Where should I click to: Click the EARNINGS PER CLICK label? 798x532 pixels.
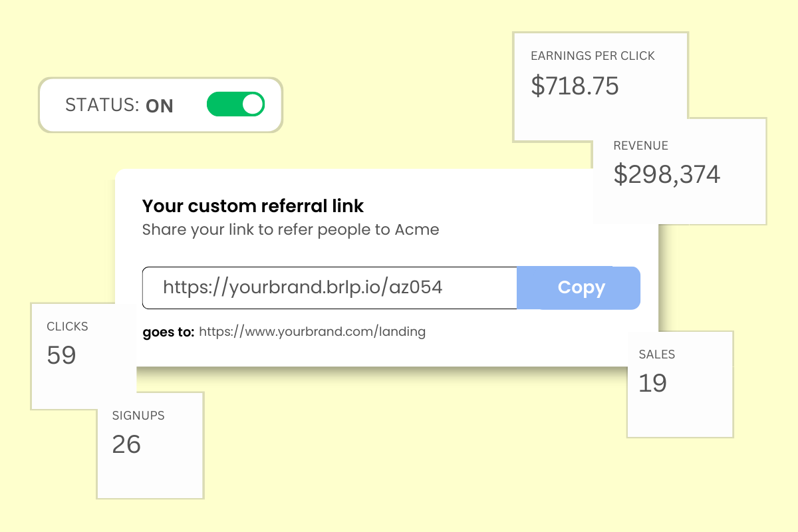tap(593, 56)
